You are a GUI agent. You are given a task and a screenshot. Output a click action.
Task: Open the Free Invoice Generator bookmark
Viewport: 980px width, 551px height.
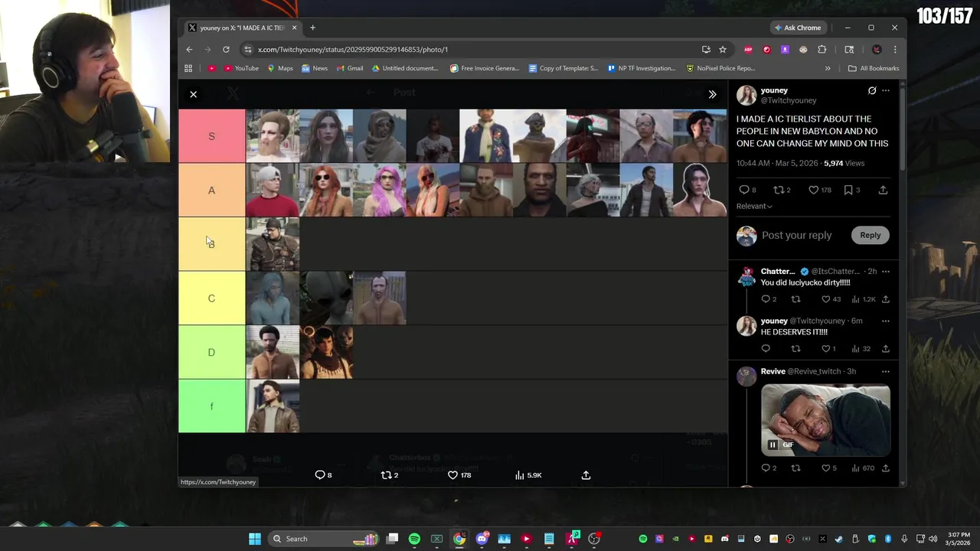[485, 68]
